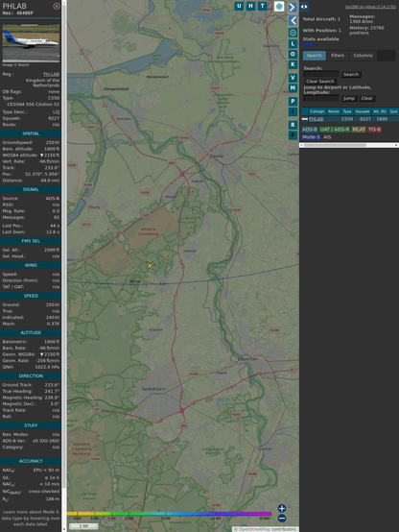
Task: Open the PH-LAB registration link
Action: pos(51,74)
